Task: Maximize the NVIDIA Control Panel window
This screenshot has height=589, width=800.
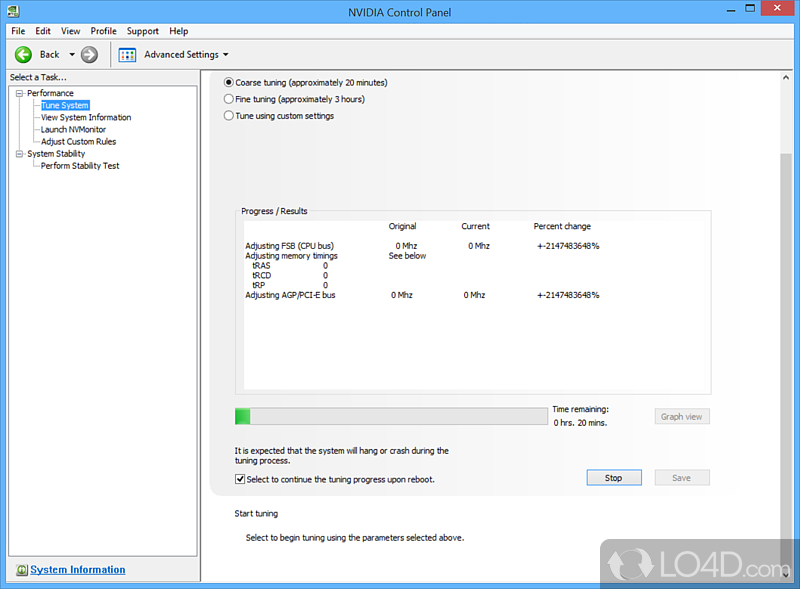Action: 750,9
